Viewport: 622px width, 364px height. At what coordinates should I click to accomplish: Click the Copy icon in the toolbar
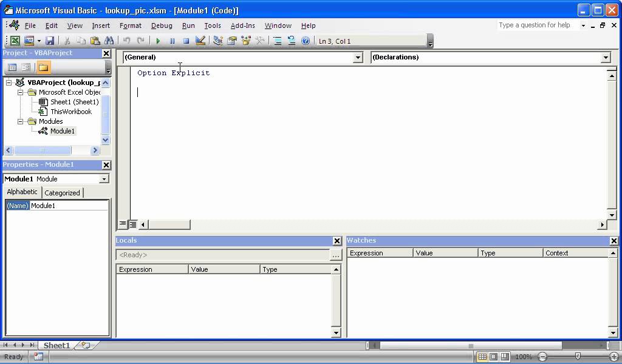point(81,41)
